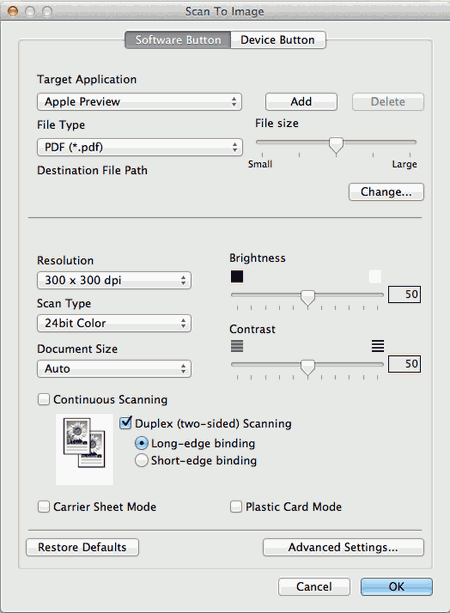Open the Target Application dropdown
Viewport: 450px width, 613px height.
(x=140, y=102)
